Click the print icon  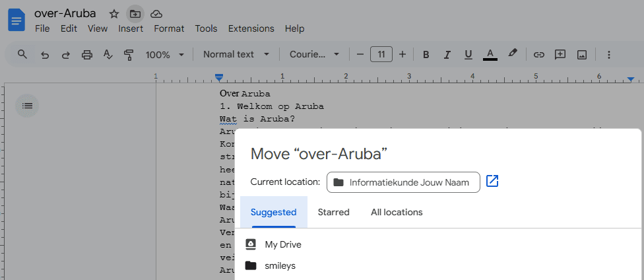[x=86, y=54]
